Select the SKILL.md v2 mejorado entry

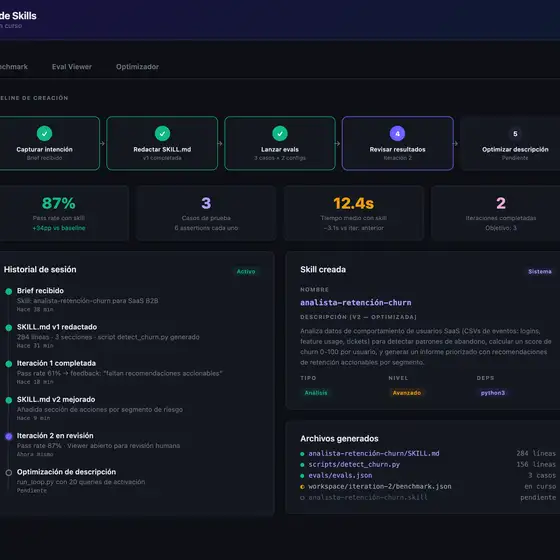(x=100, y=409)
